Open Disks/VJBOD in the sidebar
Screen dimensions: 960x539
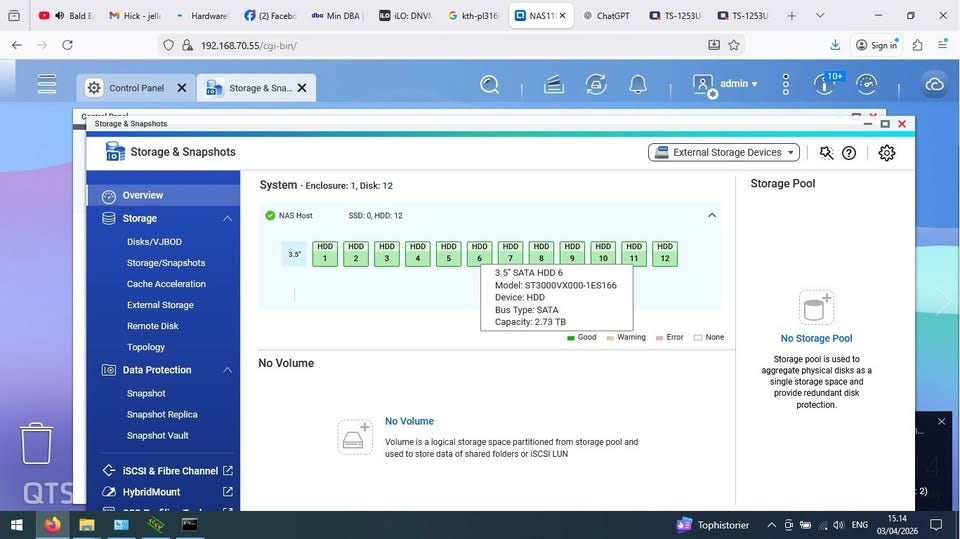[x=154, y=241]
